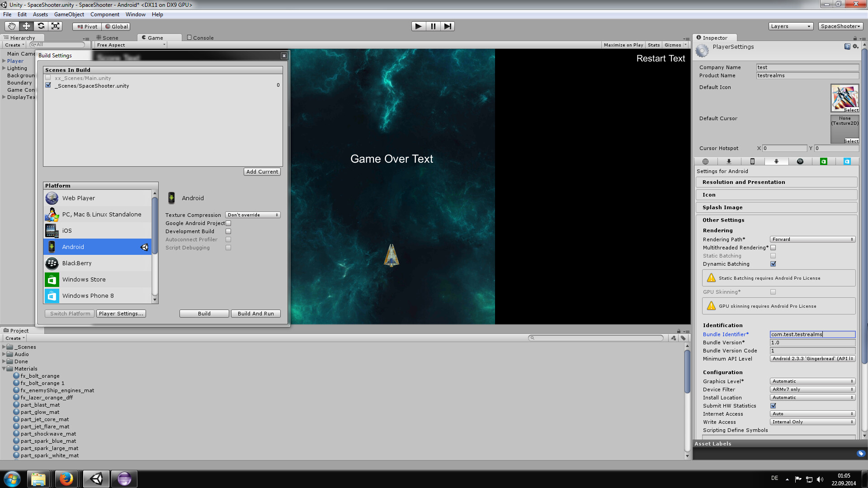This screenshot has height=488, width=868.
Task: Select the Hand tool in the toolbar
Action: pyautogui.click(x=11, y=26)
